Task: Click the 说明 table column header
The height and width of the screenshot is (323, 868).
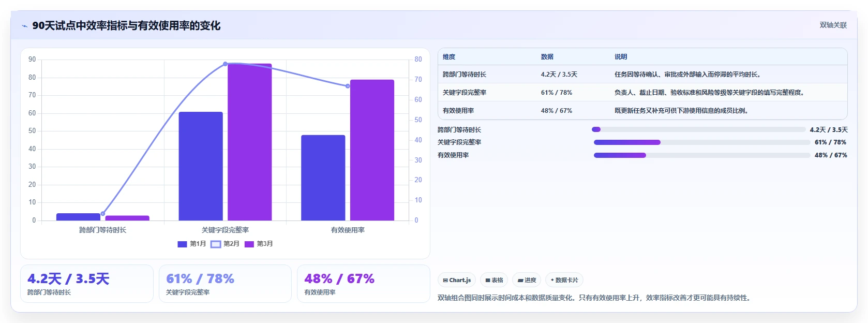Action: [621, 57]
